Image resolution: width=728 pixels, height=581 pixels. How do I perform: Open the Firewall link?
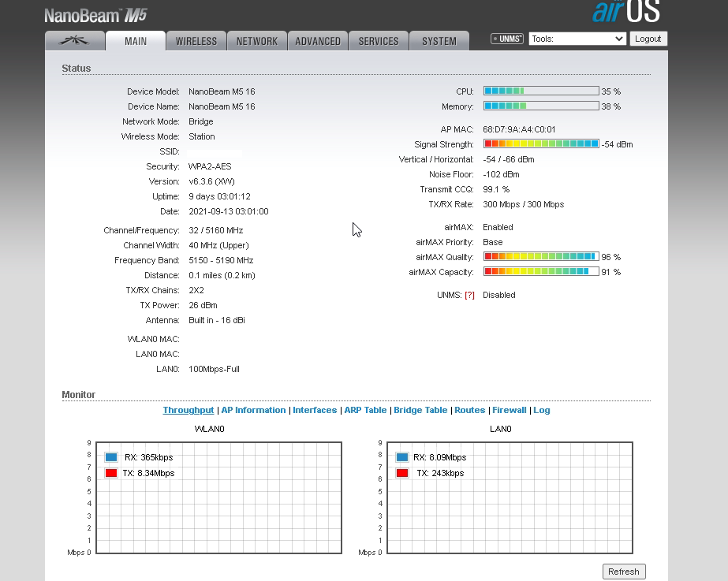[510, 410]
